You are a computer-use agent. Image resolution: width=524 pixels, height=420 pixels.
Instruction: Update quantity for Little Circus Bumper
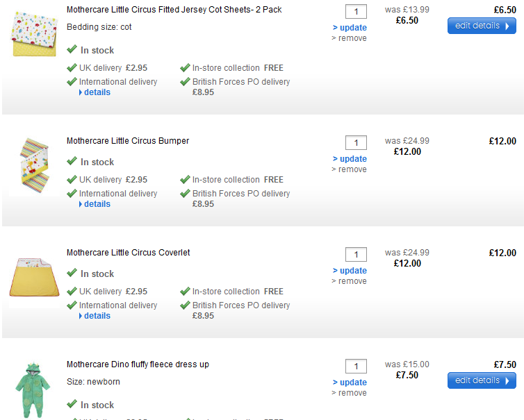[350, 159]
